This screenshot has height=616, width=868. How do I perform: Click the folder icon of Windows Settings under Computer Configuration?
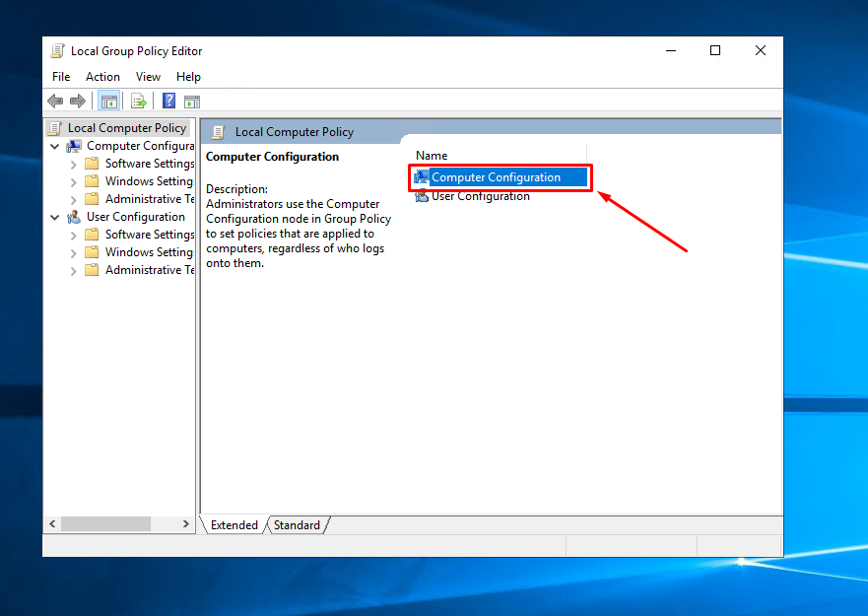point(92,181)
